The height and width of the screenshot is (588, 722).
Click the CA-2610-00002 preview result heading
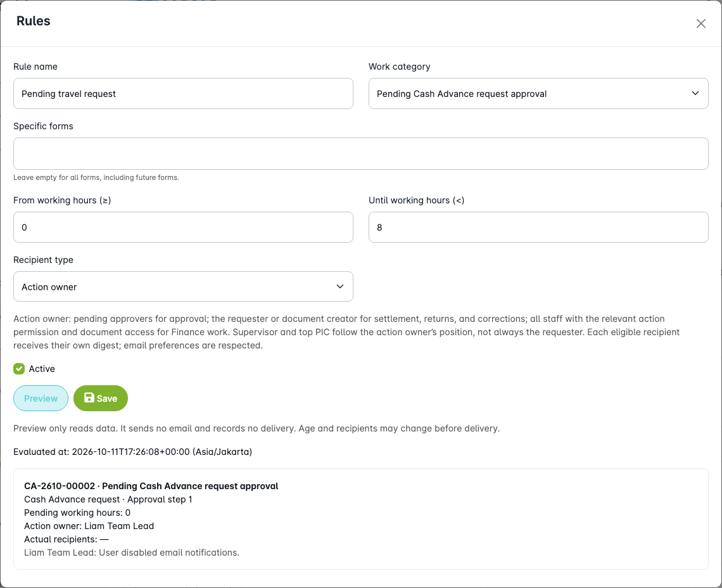(151, 486)
